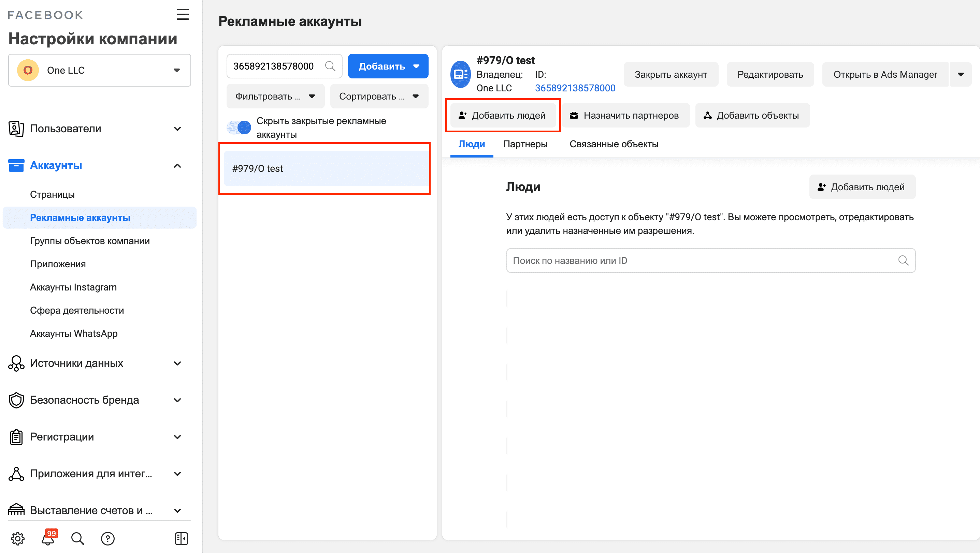Image resolution: width=980 pixels, height=553 pixels.
Task: Open Группы объектов компании
Action: coord(90,241)
